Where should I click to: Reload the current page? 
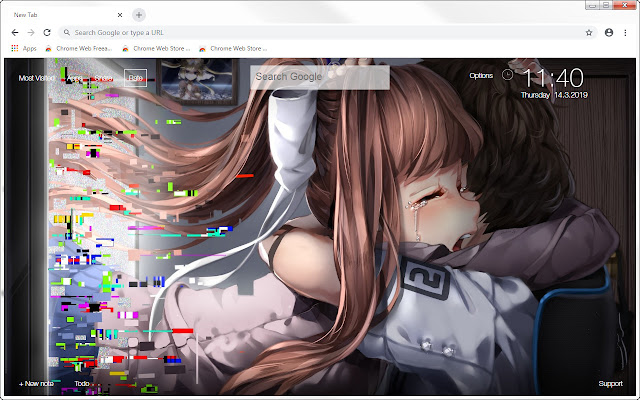47,33
